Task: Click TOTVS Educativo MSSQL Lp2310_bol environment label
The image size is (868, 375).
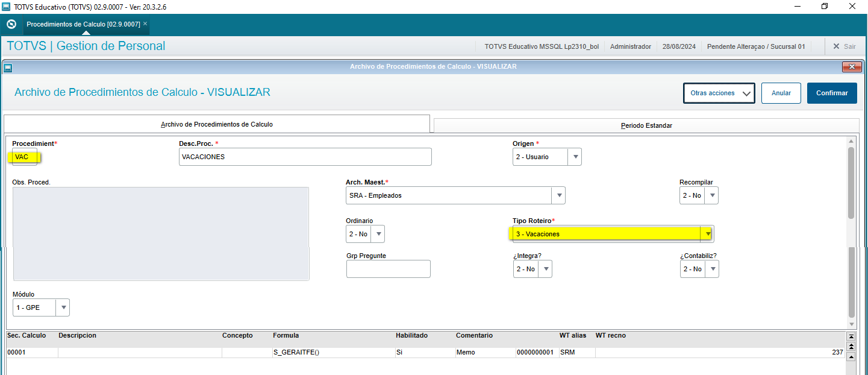Action: [x=542, y=46]
